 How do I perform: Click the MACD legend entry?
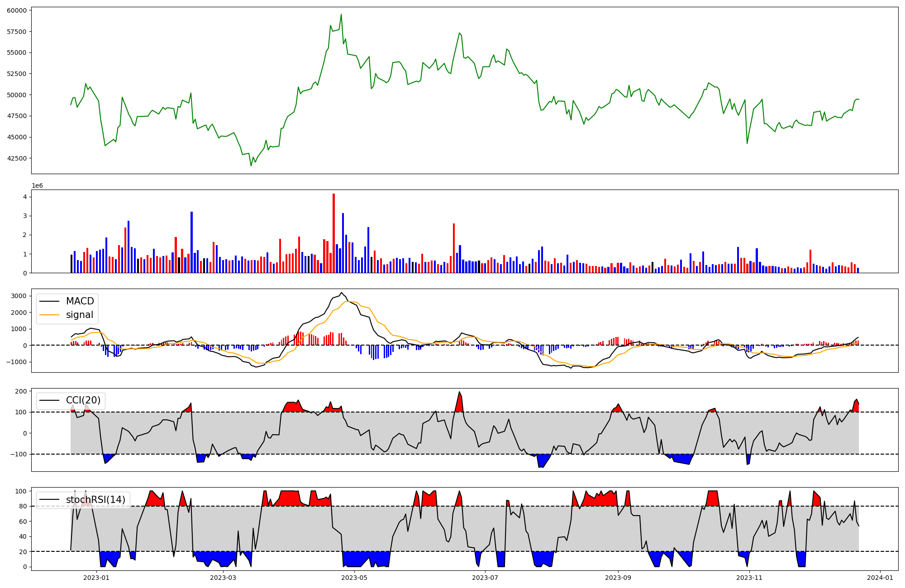click(x=80, y=301)
